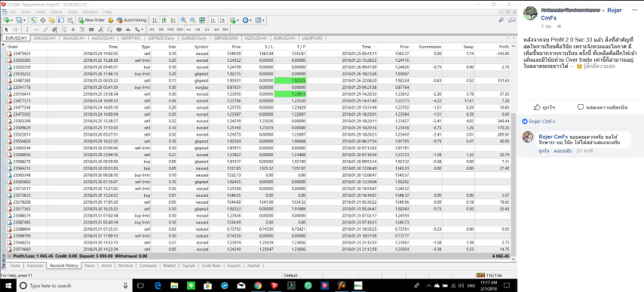
Task: Toggle chart Auto Scroll icon
Action: coord(213,20)
